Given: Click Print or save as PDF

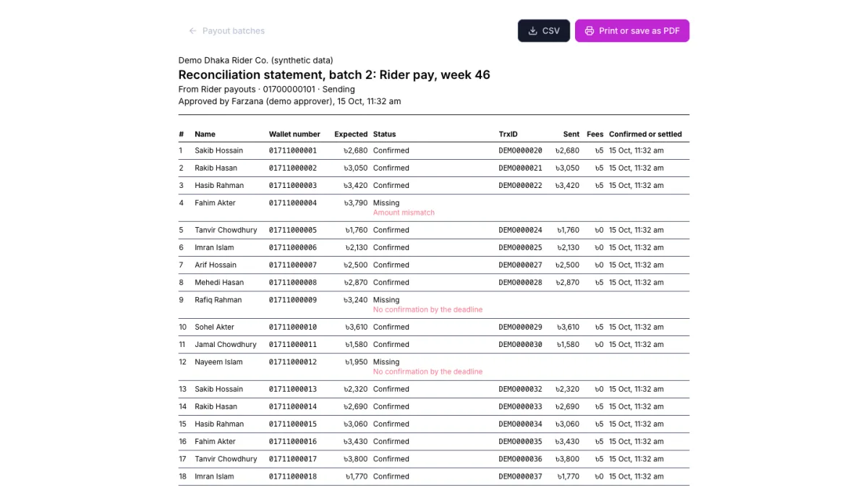Looking at the screenshot, I should pyautogui.click(x=632, y=31).
